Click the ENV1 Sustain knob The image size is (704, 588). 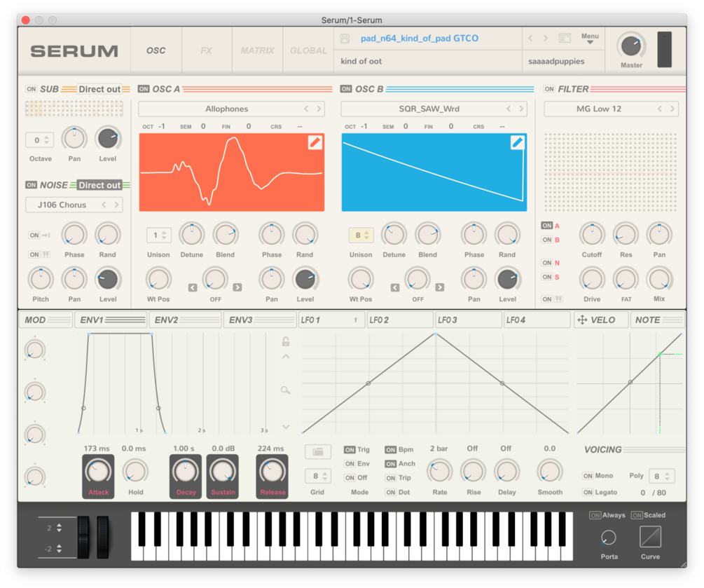pos(223,471)
